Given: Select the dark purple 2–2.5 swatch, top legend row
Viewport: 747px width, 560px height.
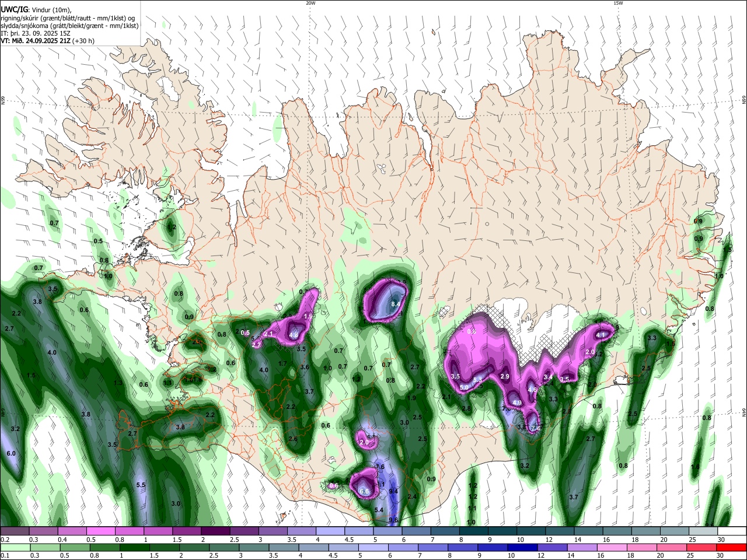Looking at the screenshot, I should pos(215,531).
